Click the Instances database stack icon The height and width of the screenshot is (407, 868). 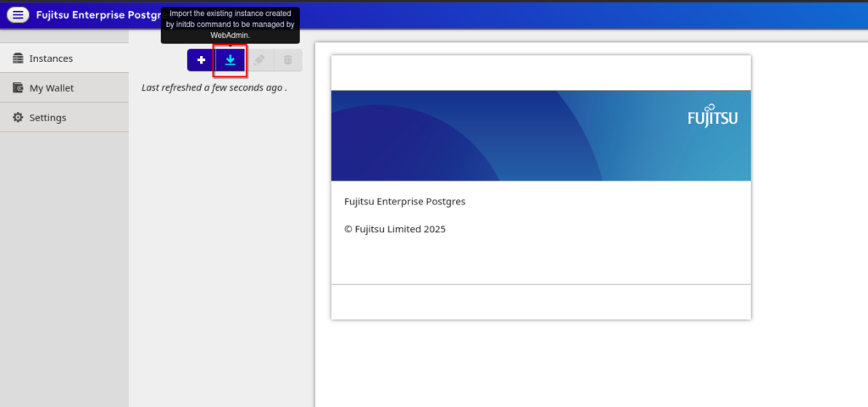[18, 59]
